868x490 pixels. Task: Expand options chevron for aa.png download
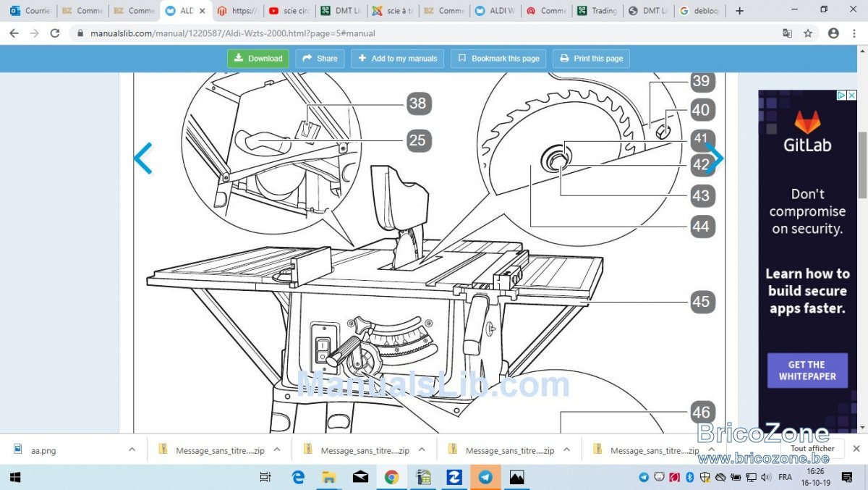point(132,449)
